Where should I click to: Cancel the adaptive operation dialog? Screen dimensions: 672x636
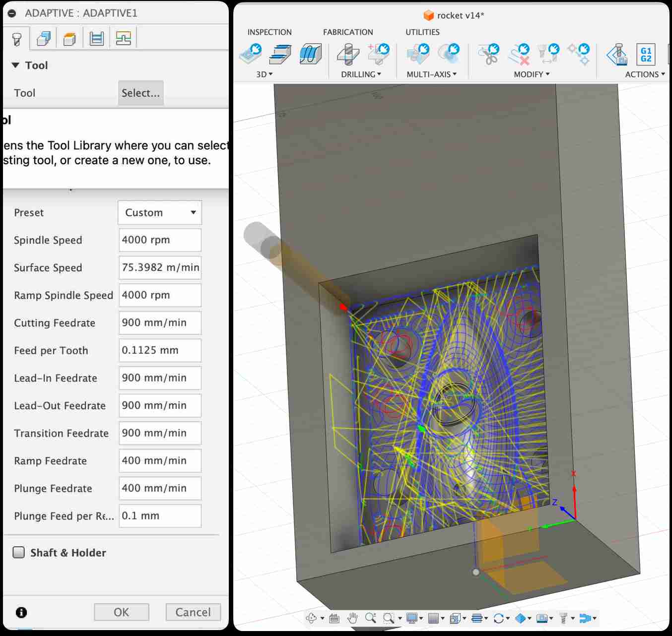coord(193,612)
